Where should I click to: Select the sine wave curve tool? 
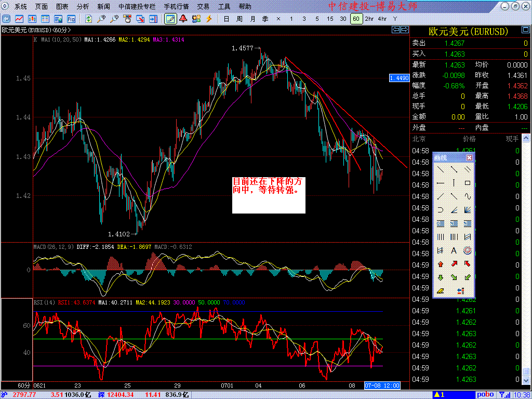click(468, 196)
